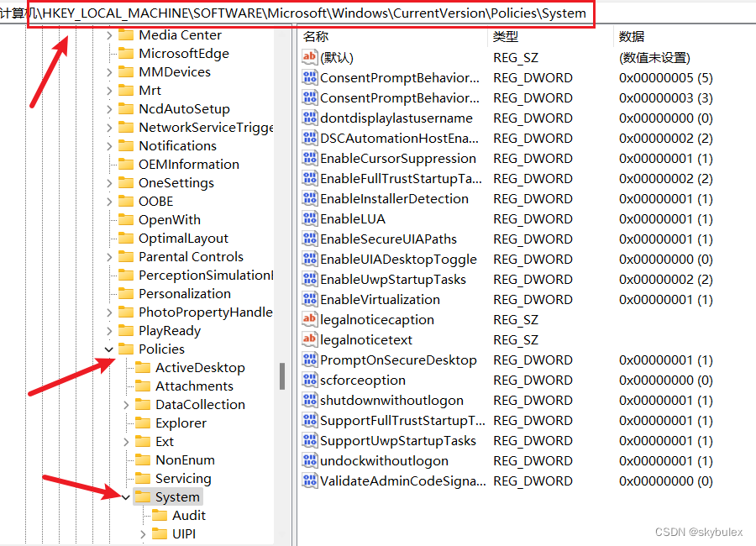Click the legalnoticecaption string icon
The width and height of the screenshot is (756, 546).
[x=309, y=319]
